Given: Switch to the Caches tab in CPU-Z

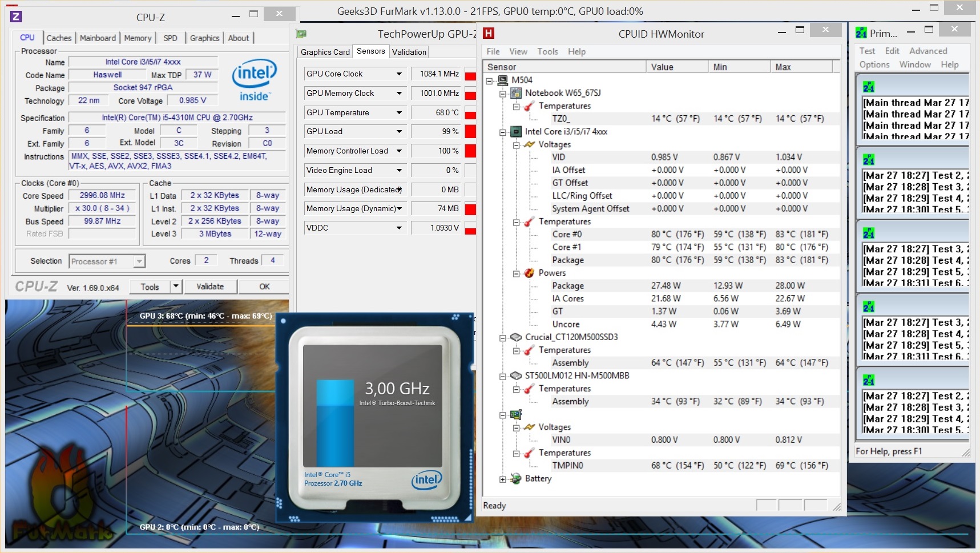Looking at the screenshot, I should click(x=59, y=38).
